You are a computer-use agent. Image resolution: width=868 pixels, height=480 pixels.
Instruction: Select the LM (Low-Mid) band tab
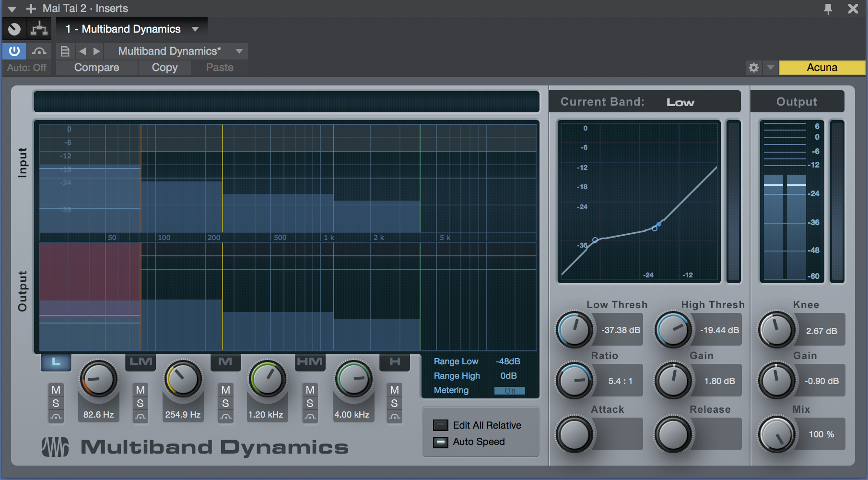[141, 362]
